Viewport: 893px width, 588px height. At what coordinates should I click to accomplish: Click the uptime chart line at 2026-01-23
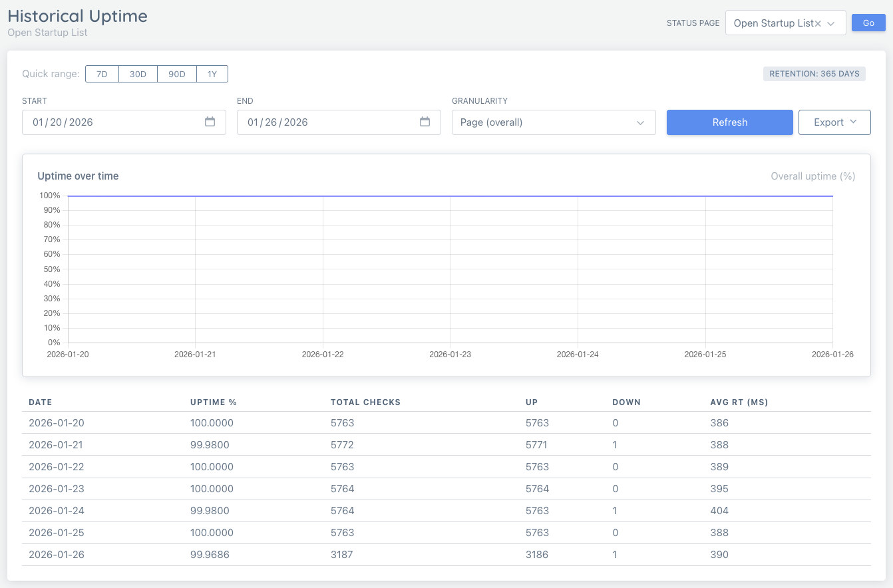450,196
